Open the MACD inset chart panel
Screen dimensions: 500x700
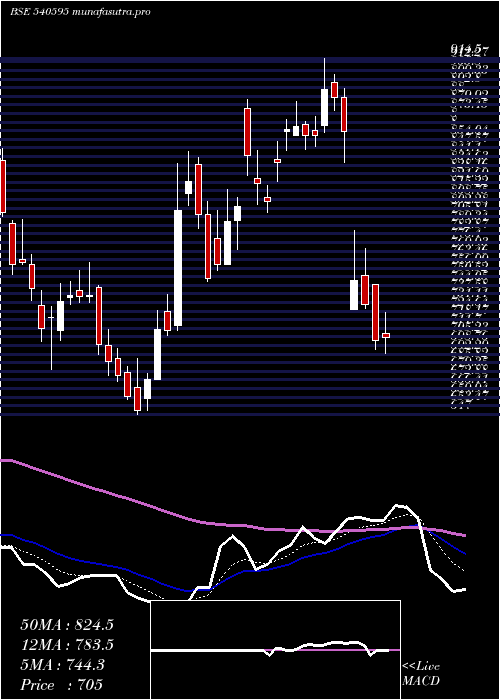275,650
